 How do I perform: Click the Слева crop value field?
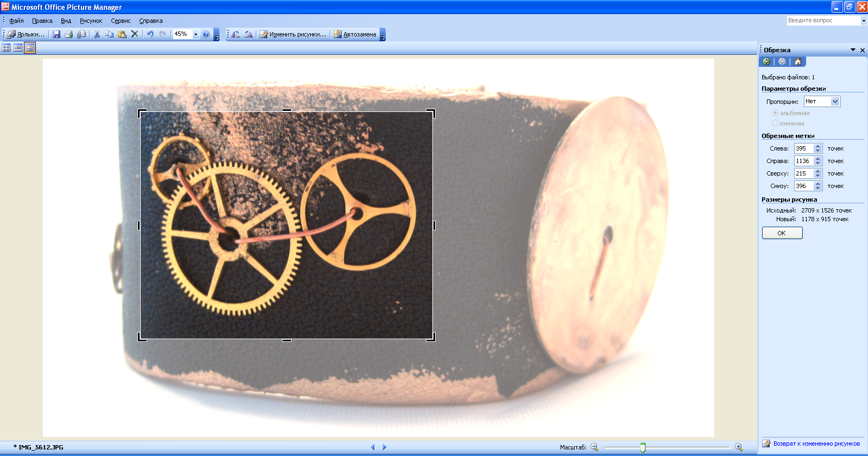pyautogui.click(x=803, y=148)
